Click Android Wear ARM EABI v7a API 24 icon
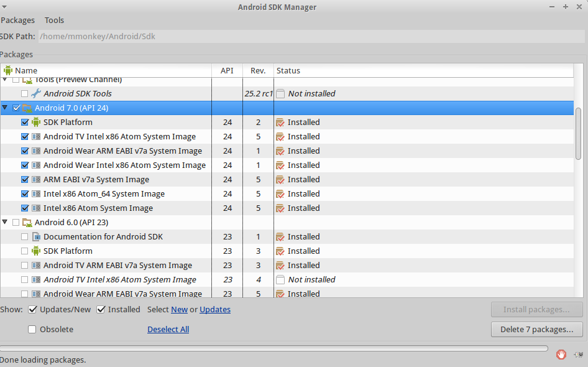This screenshot has height=367, width=588. tap(36, 151)
